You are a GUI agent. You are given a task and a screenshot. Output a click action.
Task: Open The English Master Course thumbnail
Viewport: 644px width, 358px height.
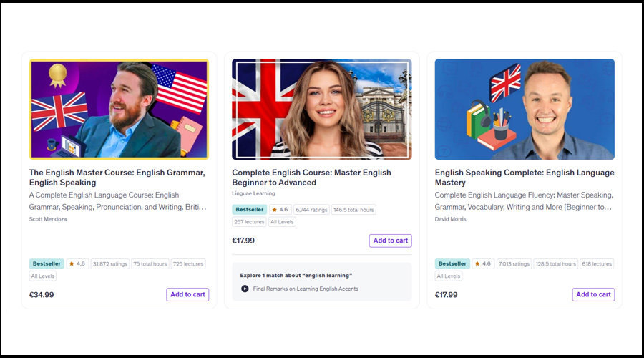(119, 109)
